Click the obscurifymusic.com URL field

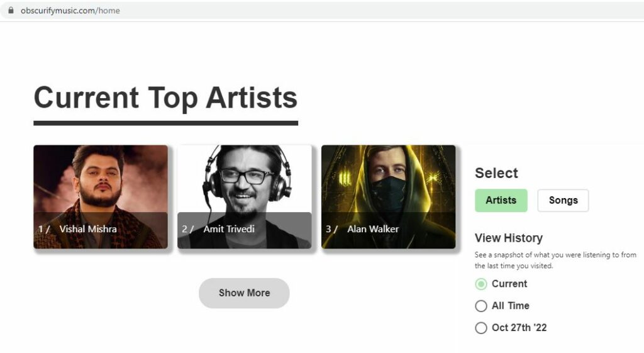70,11
